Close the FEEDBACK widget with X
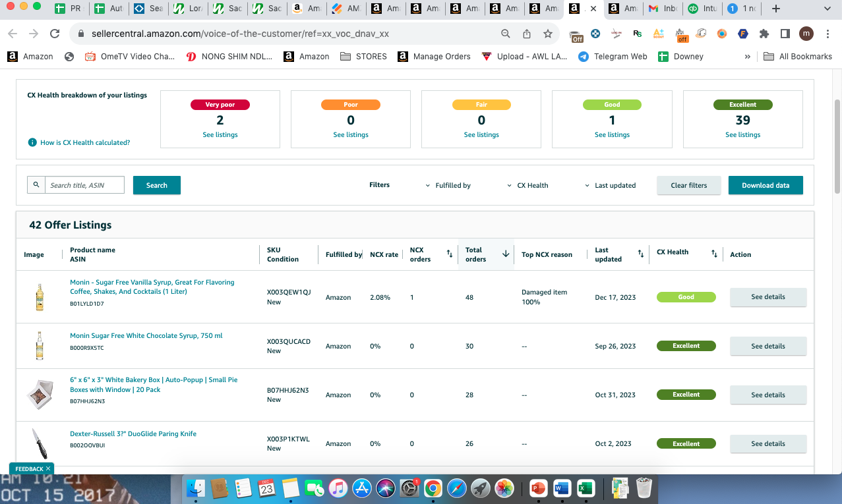The height and width of the screenshot is (504, 842). pos(48,468)
